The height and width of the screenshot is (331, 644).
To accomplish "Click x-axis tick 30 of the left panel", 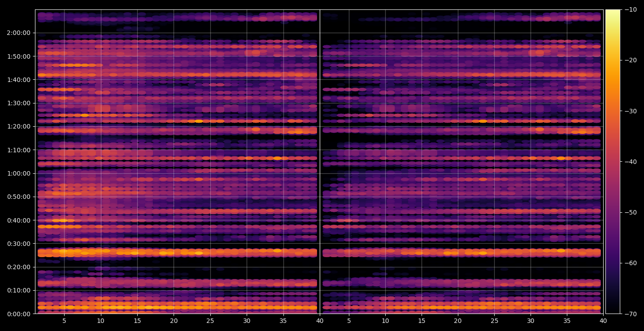I will pyautogui.click(x=247, y=321).
